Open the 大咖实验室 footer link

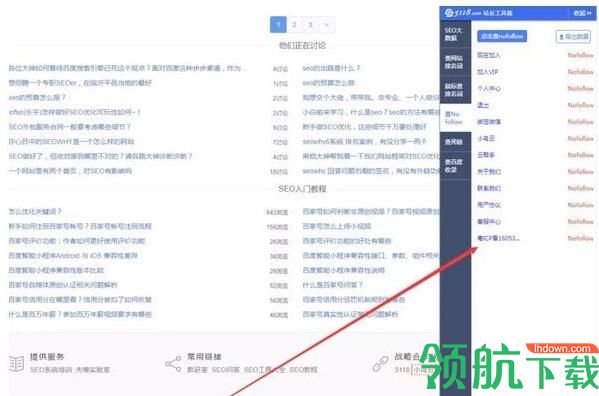pos(93,370)
